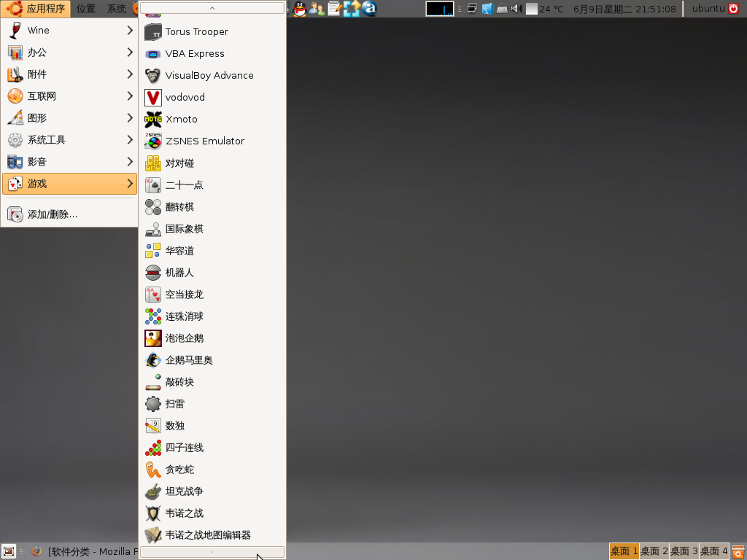This screenshot has width=747, height=560.
Task: Start the 二十一点 card game
Action: tap(212, 184)
